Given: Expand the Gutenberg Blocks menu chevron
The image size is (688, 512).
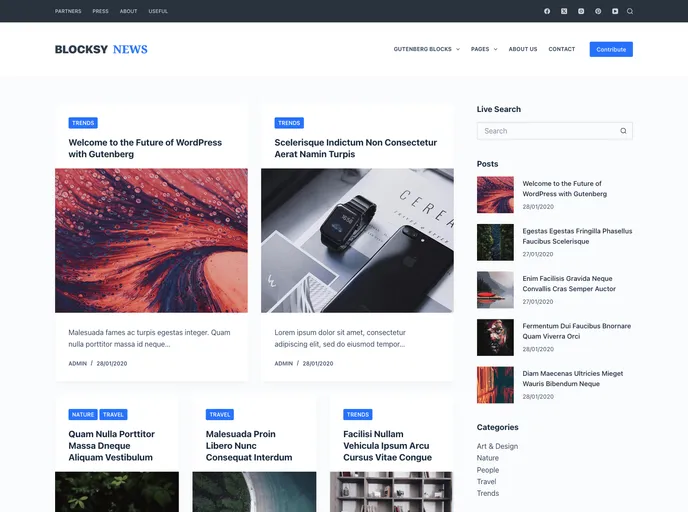Looking at the screenshot, I should [x=458, y=49].
